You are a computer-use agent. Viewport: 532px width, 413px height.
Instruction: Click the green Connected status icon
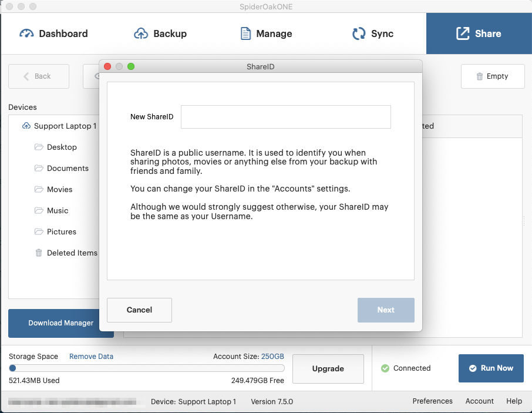385,368
